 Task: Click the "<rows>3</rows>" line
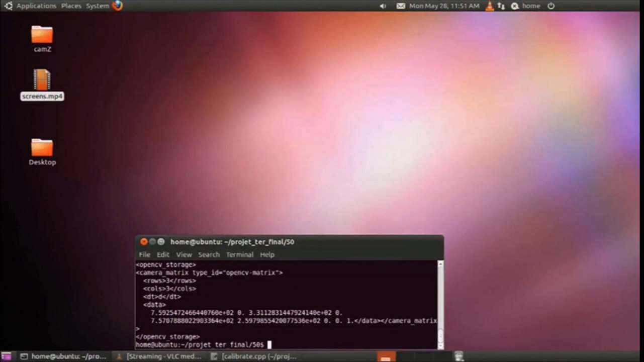coord(169,281)
